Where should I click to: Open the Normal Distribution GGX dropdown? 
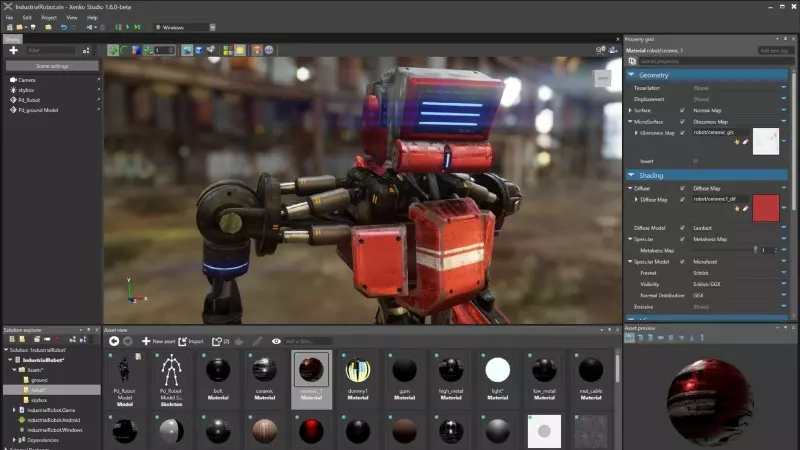(x=784, y=295)
